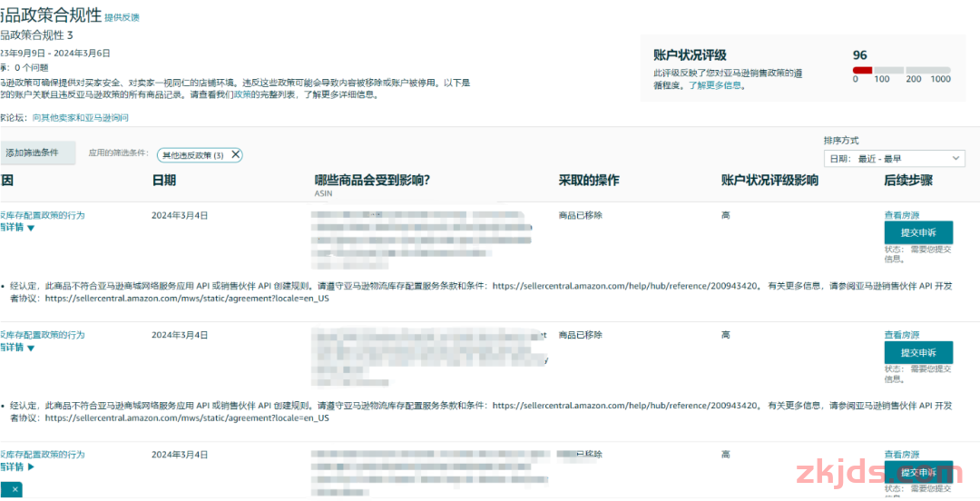Click the 后续步骤 column header

[908, 181]
